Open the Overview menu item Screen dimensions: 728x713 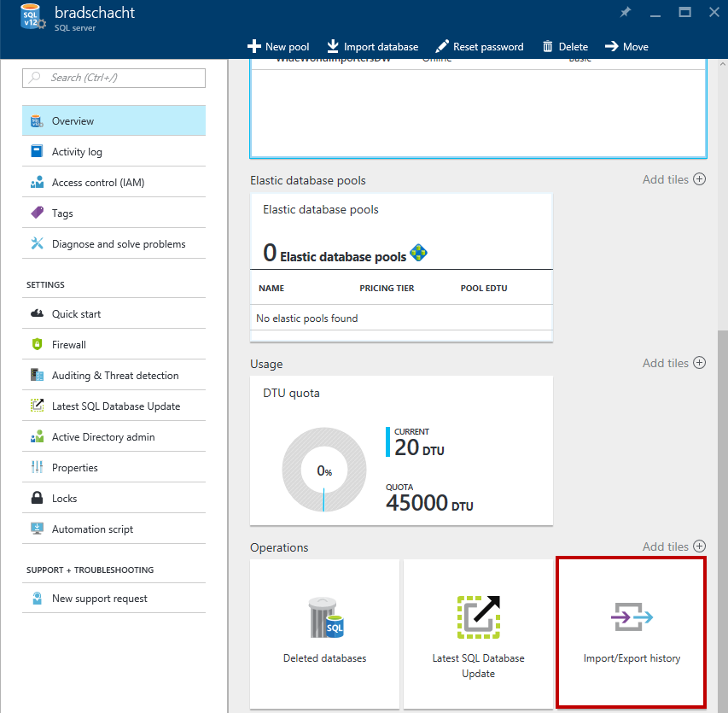pos(114,120)
